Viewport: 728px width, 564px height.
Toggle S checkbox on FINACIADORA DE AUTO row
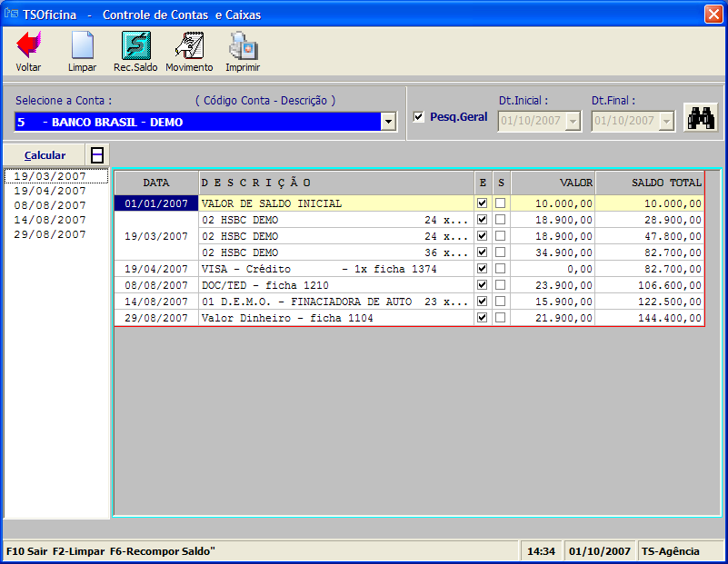(x=501, y=302)
